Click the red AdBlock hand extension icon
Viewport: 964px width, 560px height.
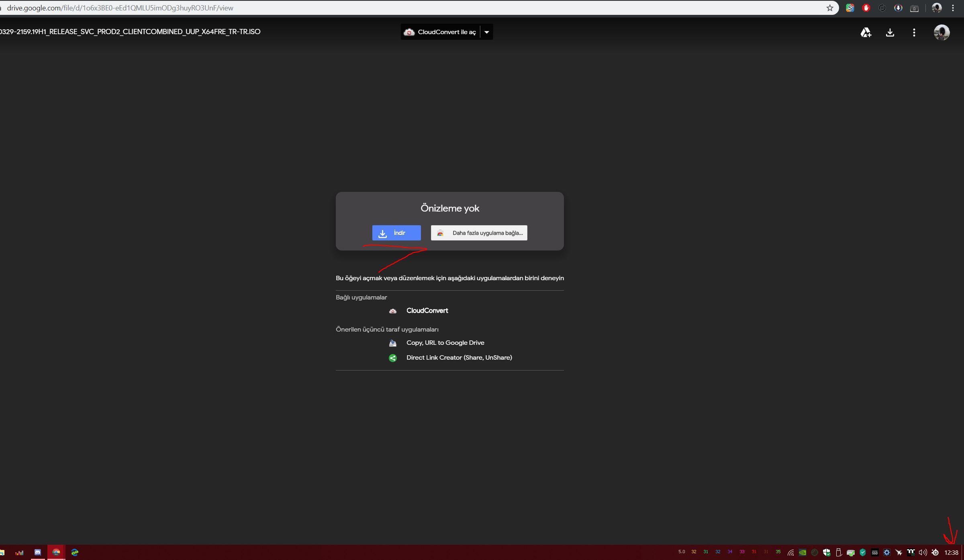coord(866,8)
